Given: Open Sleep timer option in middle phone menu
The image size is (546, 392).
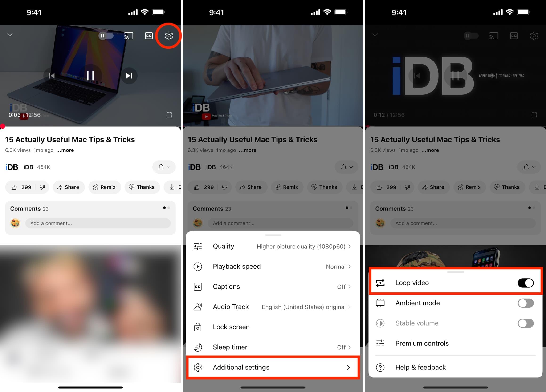Looking at the screenshot, I should coord(273,348).
